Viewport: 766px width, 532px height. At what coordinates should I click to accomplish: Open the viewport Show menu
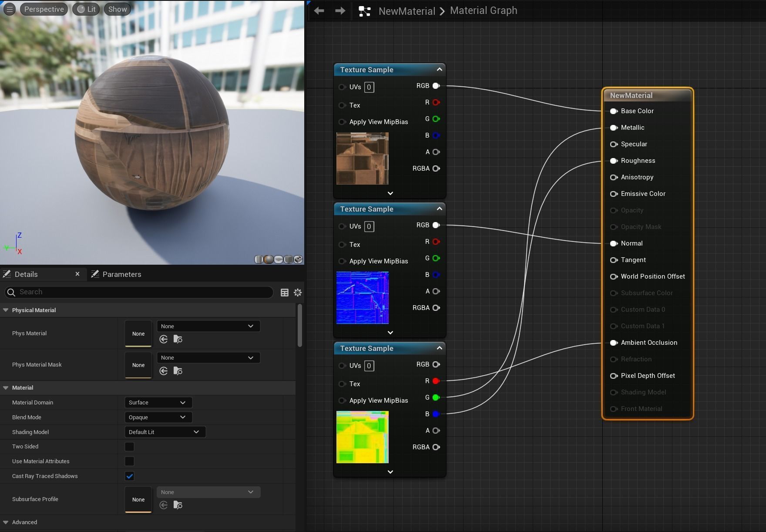(118, 9)
